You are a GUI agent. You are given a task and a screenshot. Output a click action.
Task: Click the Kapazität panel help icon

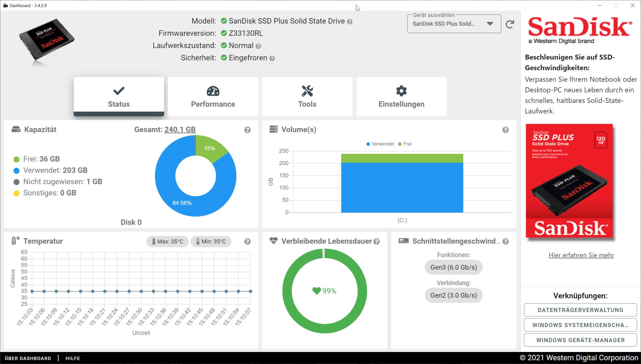click(x=247, y=130)
